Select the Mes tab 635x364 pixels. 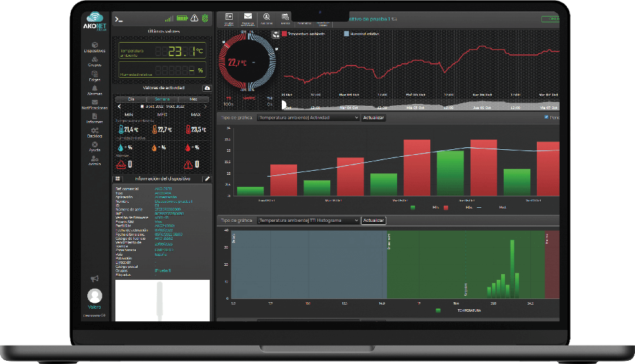[x=194, y=99]
